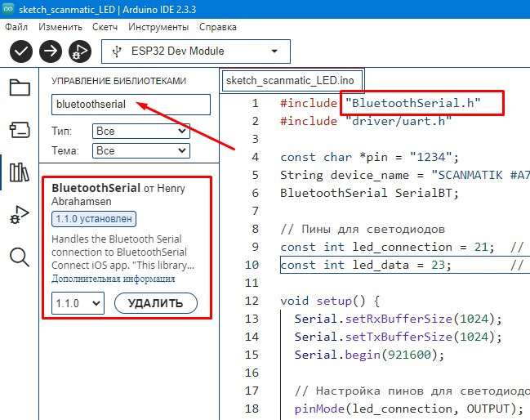The image size is (530, 420).
Task: Click the BluetoothSerial SerialBT; line
Action: click(x=369, y=193)
